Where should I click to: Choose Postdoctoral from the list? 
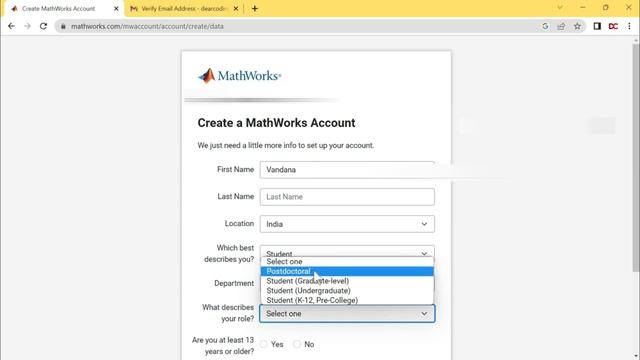[x=347, y=271]
